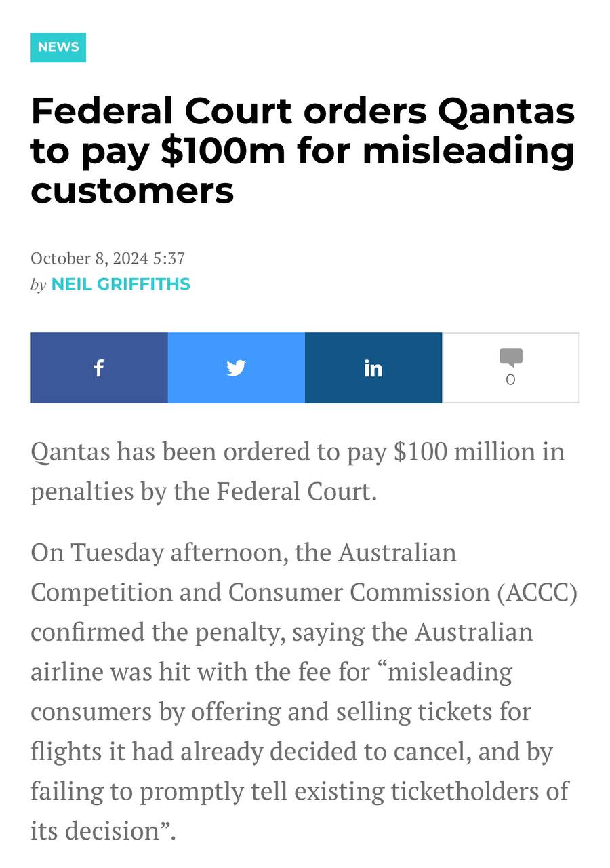The height and width of the screenshot is (868, 610).
Task: Click the word "by" before the author name
Action: pos(38,285)
